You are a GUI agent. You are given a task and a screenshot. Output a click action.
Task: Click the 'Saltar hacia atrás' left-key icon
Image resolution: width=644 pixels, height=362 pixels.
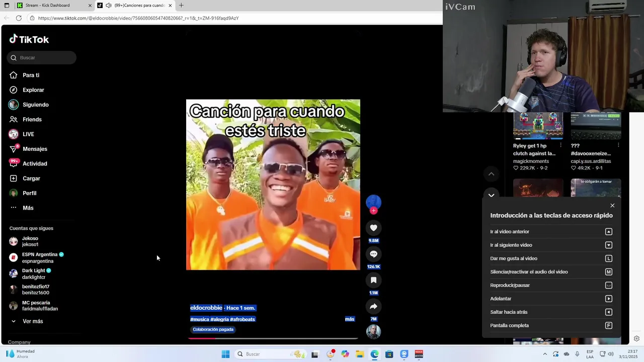point(609,312)
